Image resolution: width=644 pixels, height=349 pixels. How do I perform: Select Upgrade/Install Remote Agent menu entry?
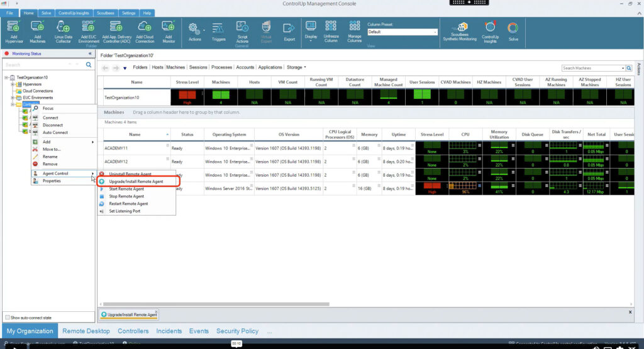[x=136, y=181]
